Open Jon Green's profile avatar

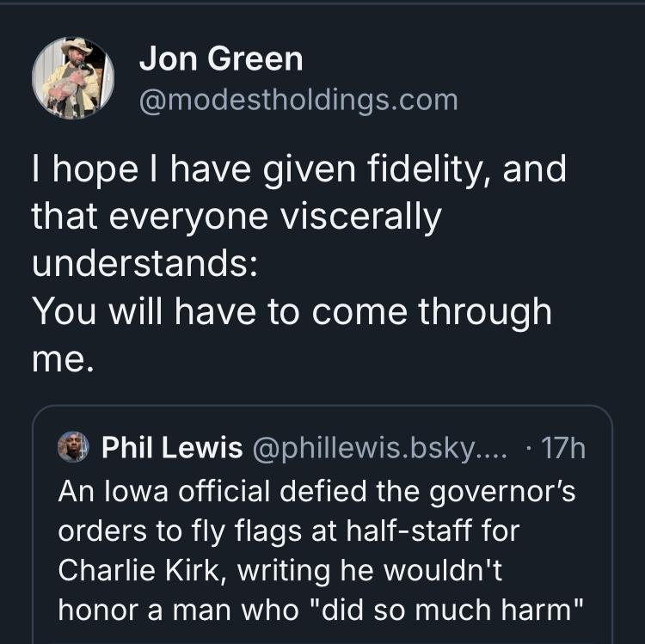(x=73, y=78)
